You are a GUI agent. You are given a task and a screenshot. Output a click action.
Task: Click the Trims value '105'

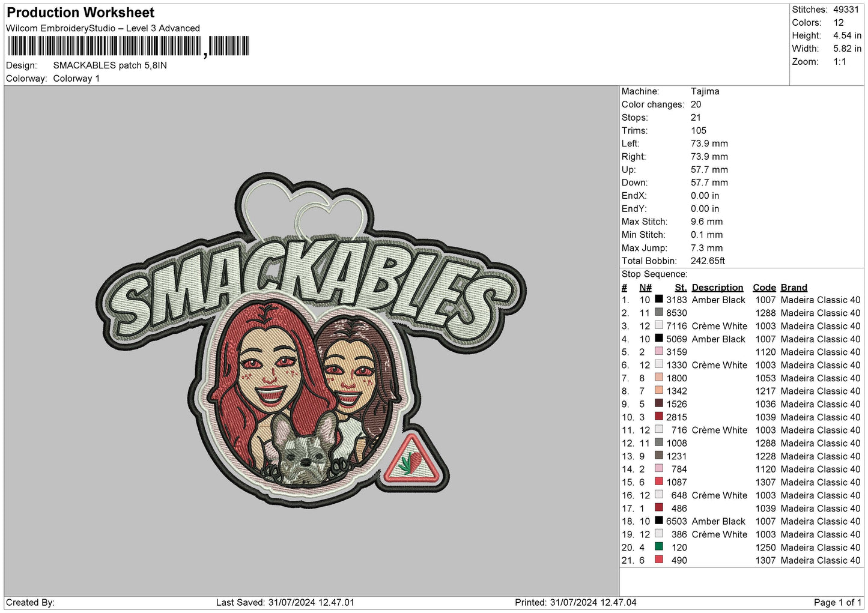[699, 131]
